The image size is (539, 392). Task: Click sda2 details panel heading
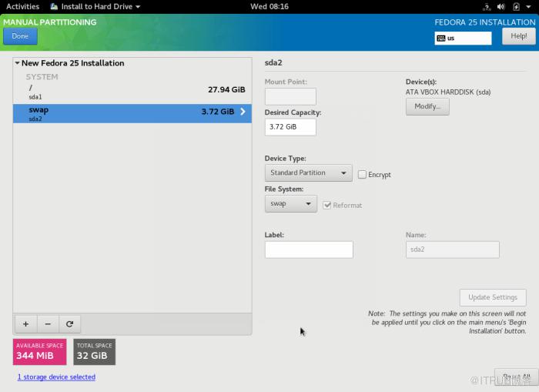273,62
